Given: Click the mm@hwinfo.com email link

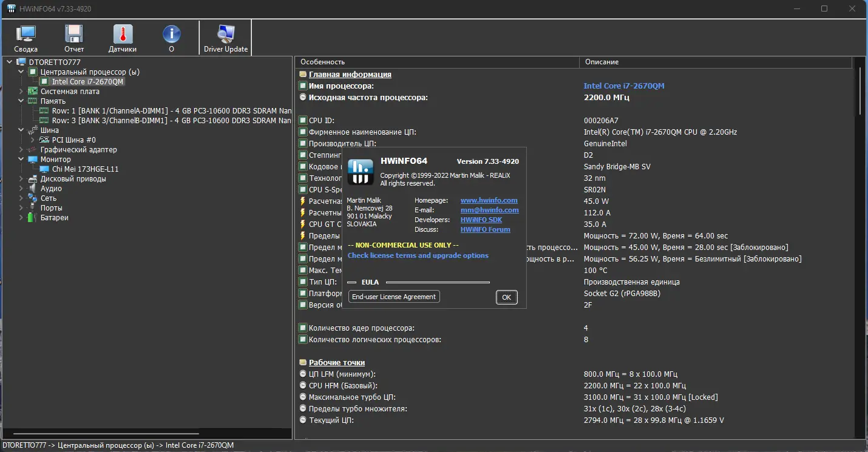Looking at the screenshot, I should (x=489, y=210).
